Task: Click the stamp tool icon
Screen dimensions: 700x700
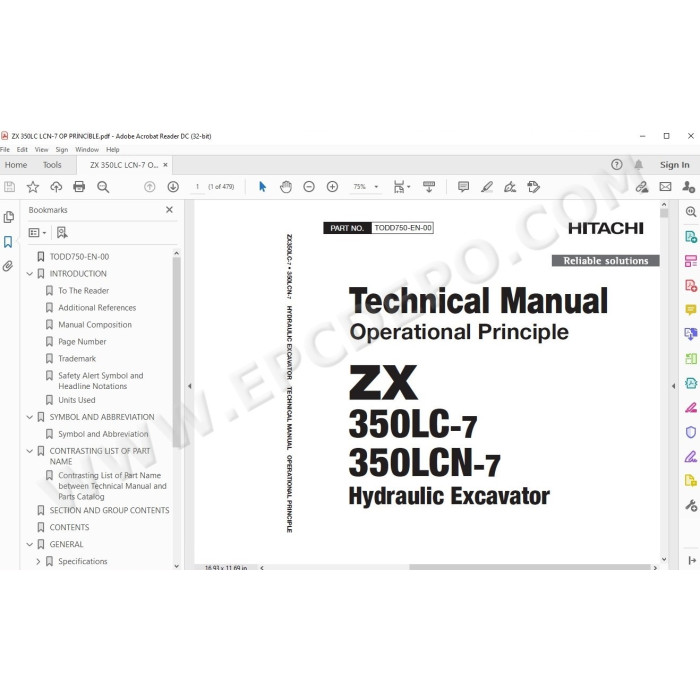Action: [x=533, y=187]
